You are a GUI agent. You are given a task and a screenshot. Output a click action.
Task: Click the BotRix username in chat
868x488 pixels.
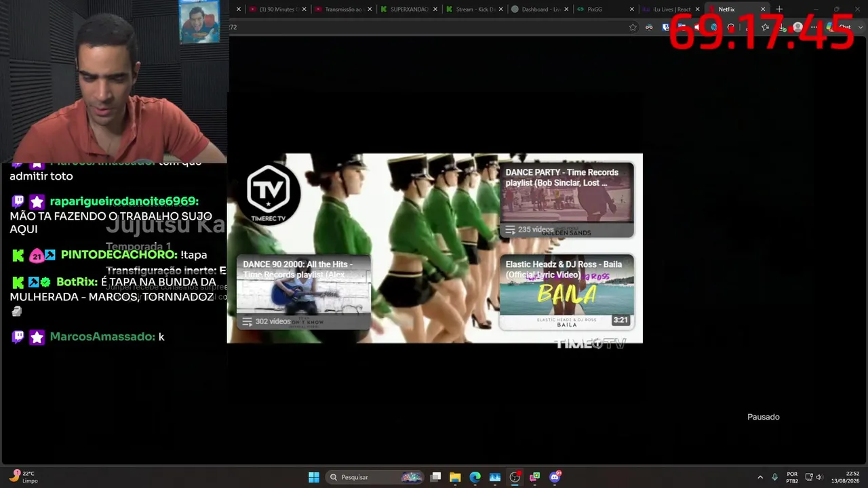(77, 282)
